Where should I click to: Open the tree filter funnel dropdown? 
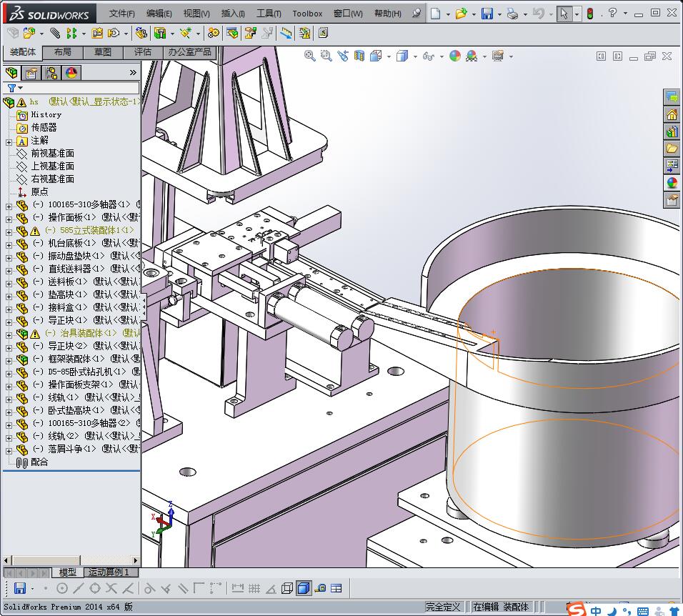coord(14,88)
